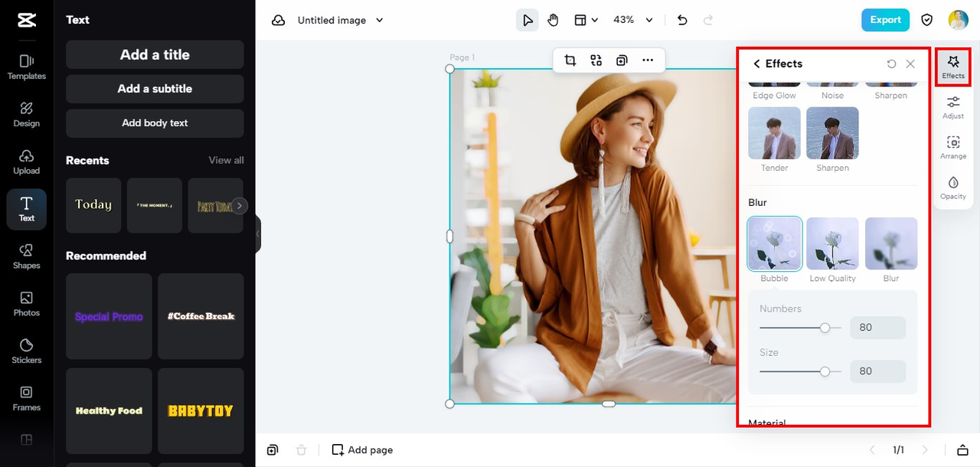Click the Numbers value field
This screenshot has height=467, width=980.
coord(877,328)
